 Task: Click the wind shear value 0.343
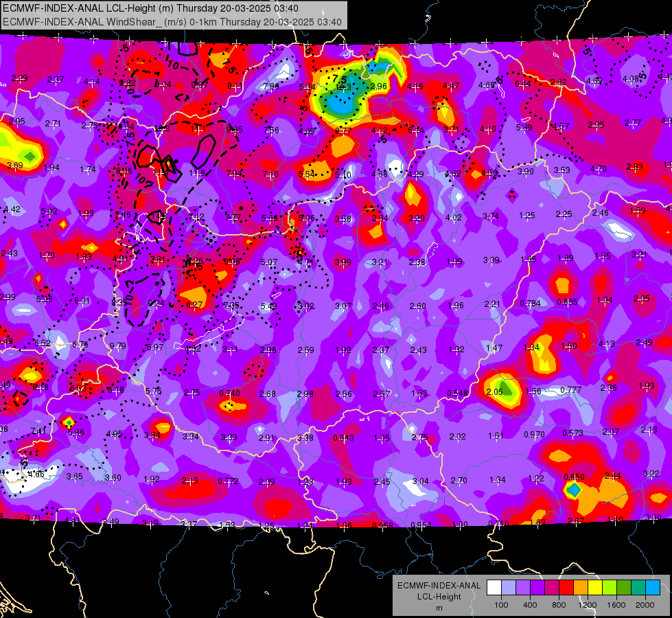point(343,437)
